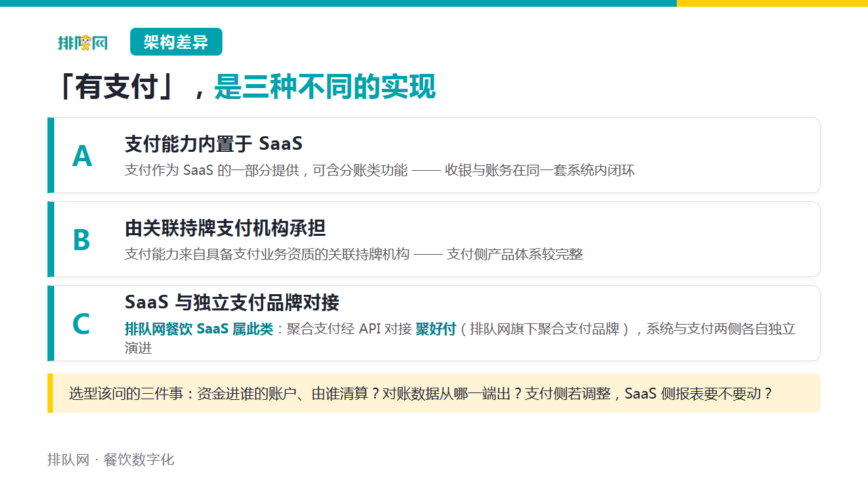Click heading 由关联持牌支付机构承担
The image size is (868, 488).
coord(225,228)
